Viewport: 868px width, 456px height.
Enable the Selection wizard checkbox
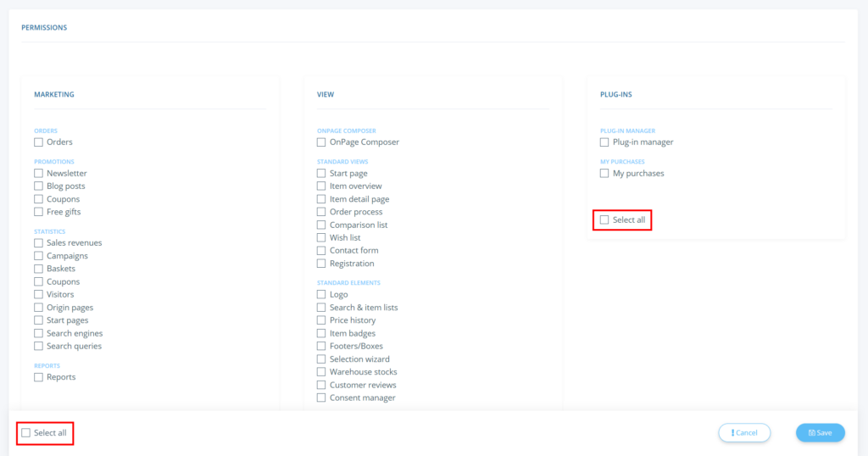[321, 359]
